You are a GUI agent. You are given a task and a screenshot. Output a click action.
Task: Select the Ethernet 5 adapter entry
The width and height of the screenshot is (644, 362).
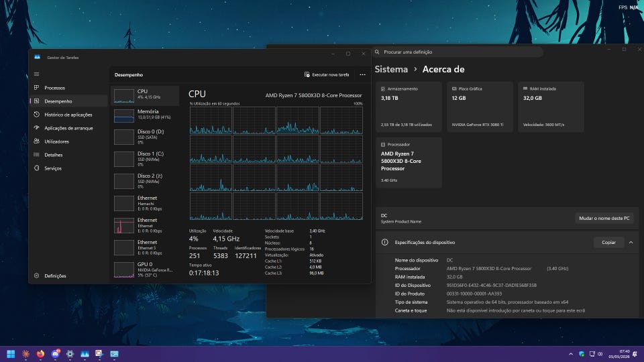pyautogui.click(x=145, y=248)
